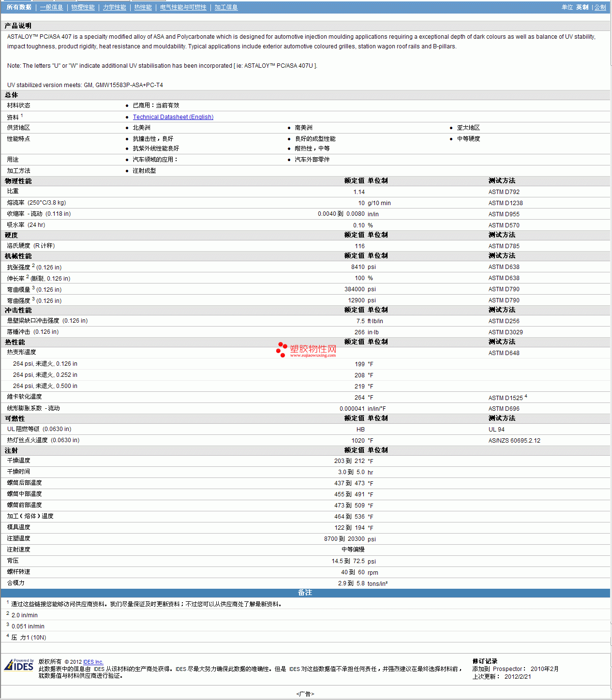Screen dimensions: 612x700
Task: Select 注射速度 value 中等偏慢
Action: click(353, 550)
